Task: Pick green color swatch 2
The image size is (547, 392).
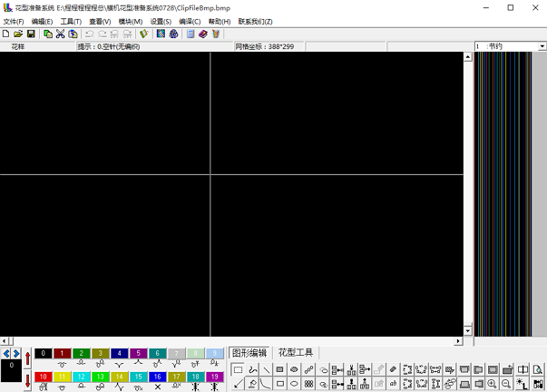Action: pos(82,353)
